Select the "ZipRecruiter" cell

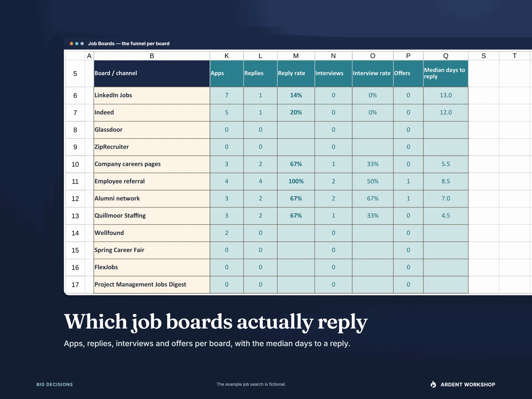[x=152, y=147]
